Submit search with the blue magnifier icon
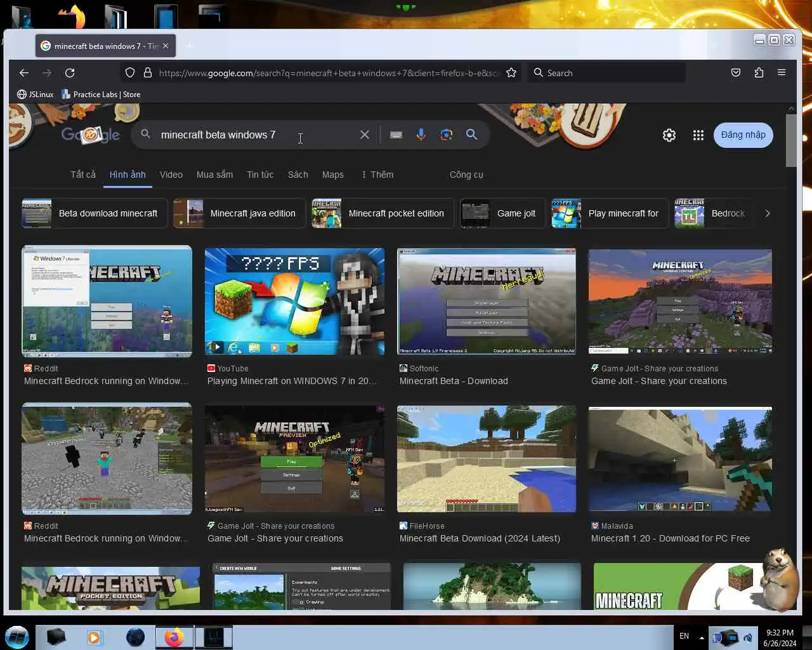This screenshot has height=650, width=812. (471, 135)
